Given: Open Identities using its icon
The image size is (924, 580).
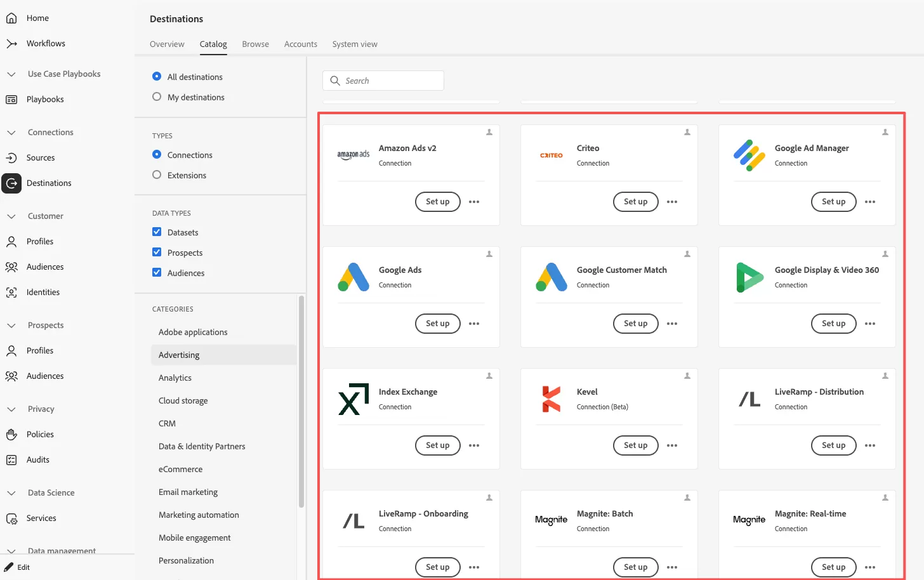Looking at the screenshot, I should coord(11,293).
